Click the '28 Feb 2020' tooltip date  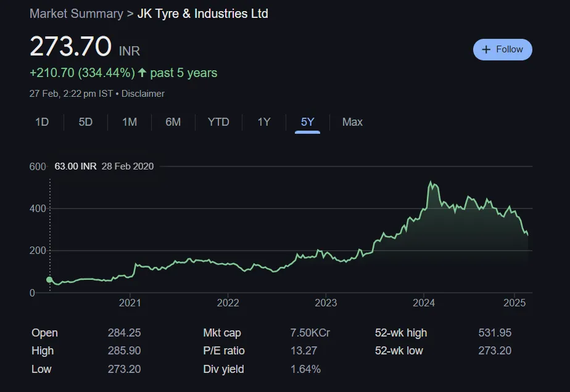click(x=128, y=166)
